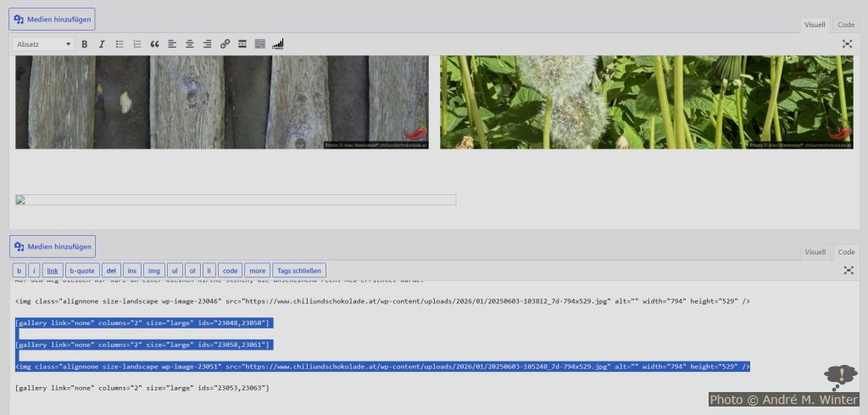Click the code quicktag button
The height and width of the screenshot is (415, 868).
click(231, 271)
